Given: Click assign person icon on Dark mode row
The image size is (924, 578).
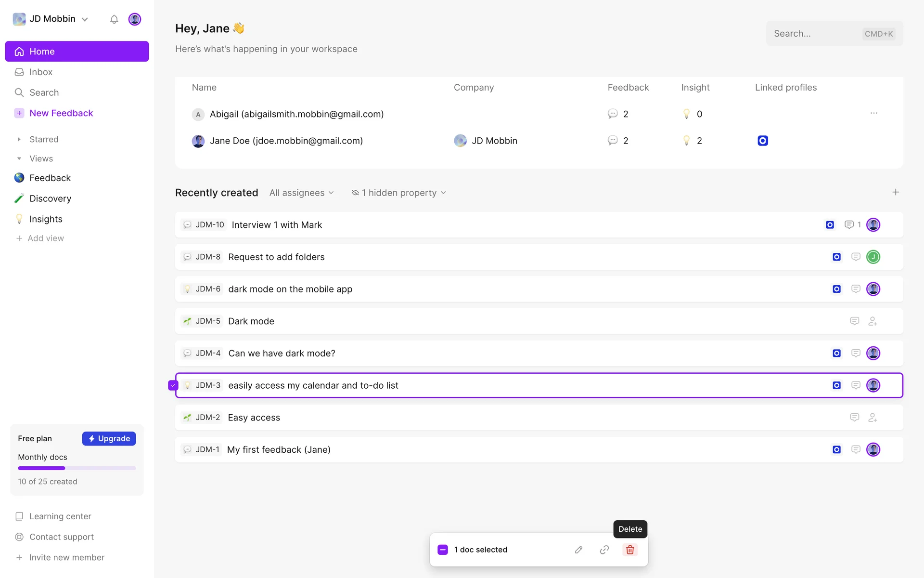Looking at the screenshot, I should point(873,321).
